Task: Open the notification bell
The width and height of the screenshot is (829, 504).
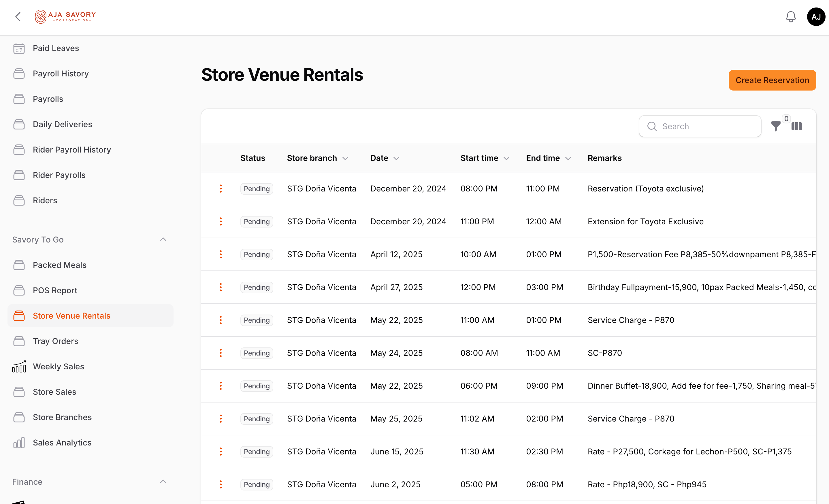Action: coord(791,16)
